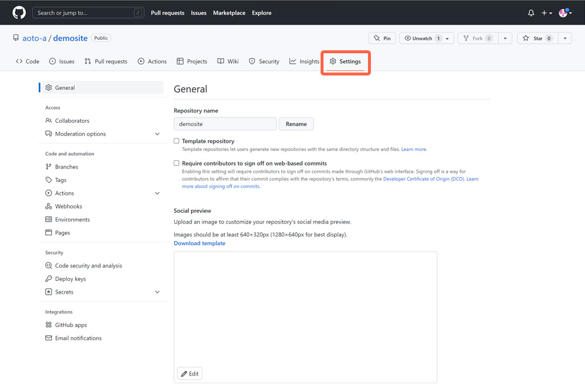Image resolution: width=585 pixels, height=392 pixels.
Task: Open the Unwatch dropdown arrow
Action: coord(448,39)
